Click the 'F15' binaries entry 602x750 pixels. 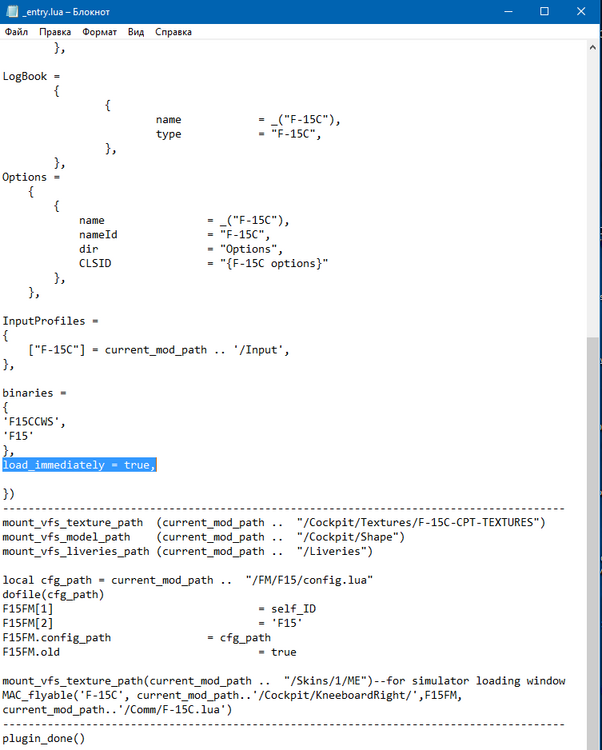[x=18, y=436]
